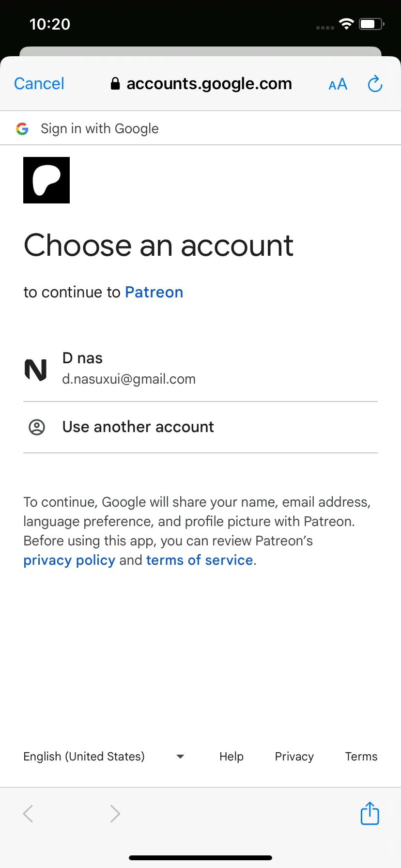This screenshot has height=868, width=401.
Task: Expand the language dropdown arrow
Action: (x=180, y=757)
